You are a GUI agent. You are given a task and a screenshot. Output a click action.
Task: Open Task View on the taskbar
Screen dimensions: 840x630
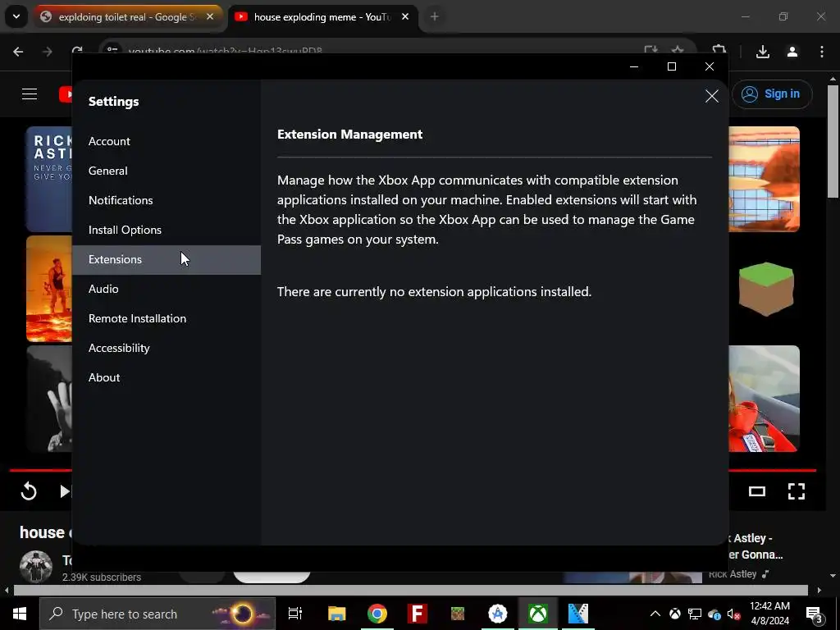295,614
